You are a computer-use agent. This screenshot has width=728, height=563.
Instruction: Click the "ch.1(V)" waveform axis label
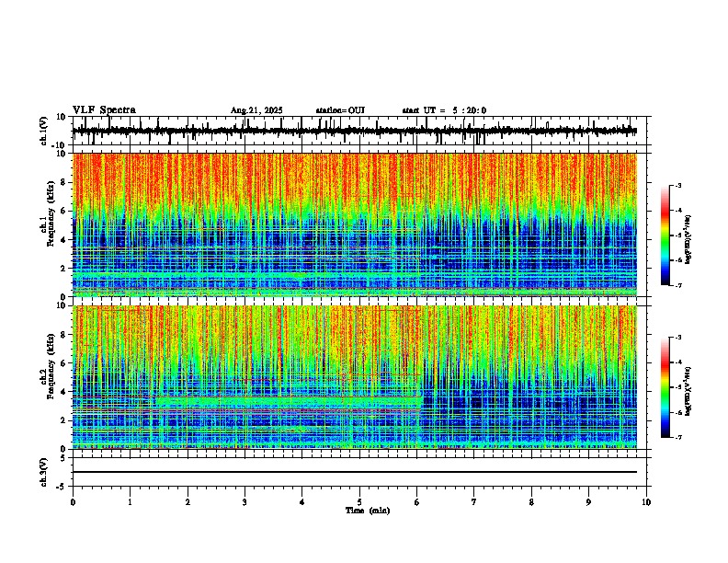(x=44, y=131)
